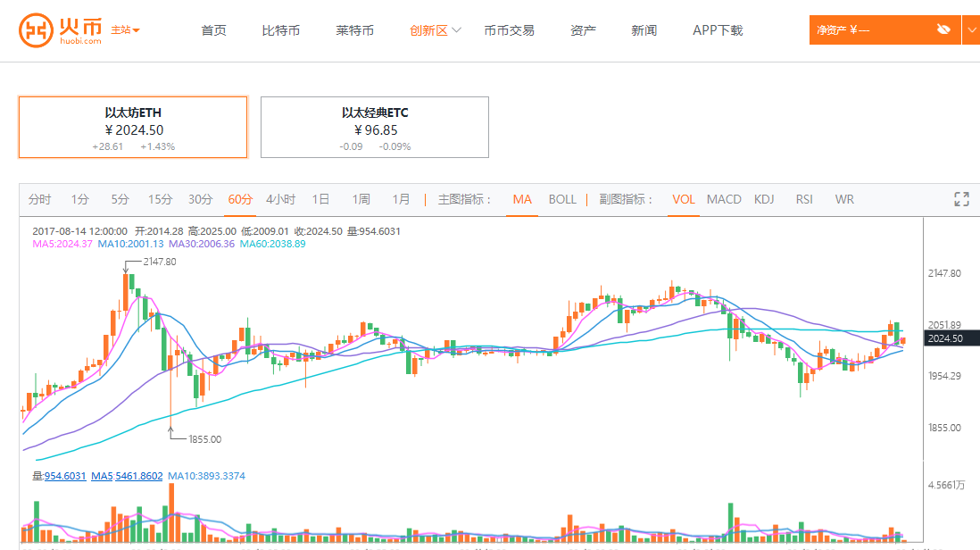This screenshot has height=550, width=980.
Task: Click the 2147.80 high price marker
Action: pos(159,262)
